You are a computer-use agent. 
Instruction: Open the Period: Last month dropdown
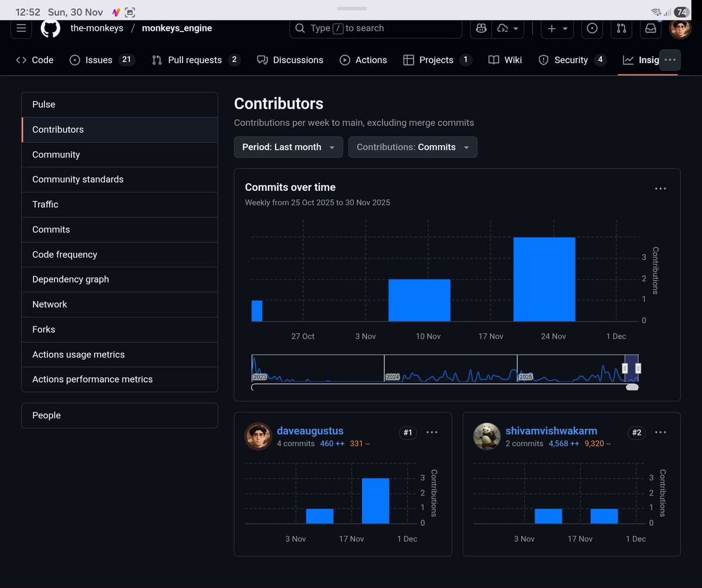(x=288, y=147)
